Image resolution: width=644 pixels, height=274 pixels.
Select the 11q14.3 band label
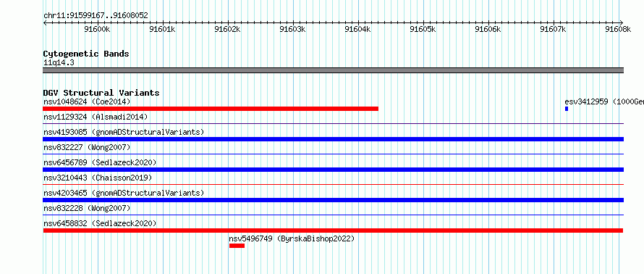(59, 63)
